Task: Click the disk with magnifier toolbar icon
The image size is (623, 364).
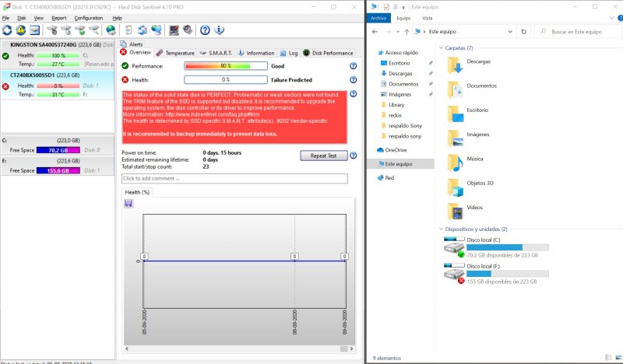Action: (93, 30)
